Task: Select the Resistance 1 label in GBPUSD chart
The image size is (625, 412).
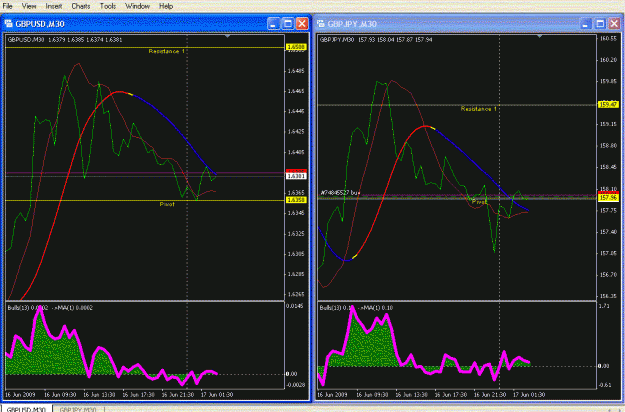Action: (167, 51)
